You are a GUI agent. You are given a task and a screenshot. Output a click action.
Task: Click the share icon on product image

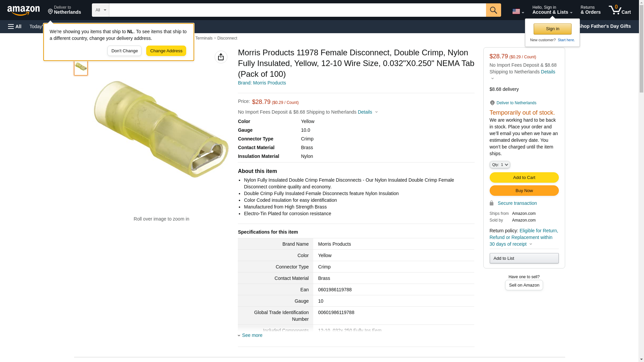pyautogui.click(x=221, y=57)
